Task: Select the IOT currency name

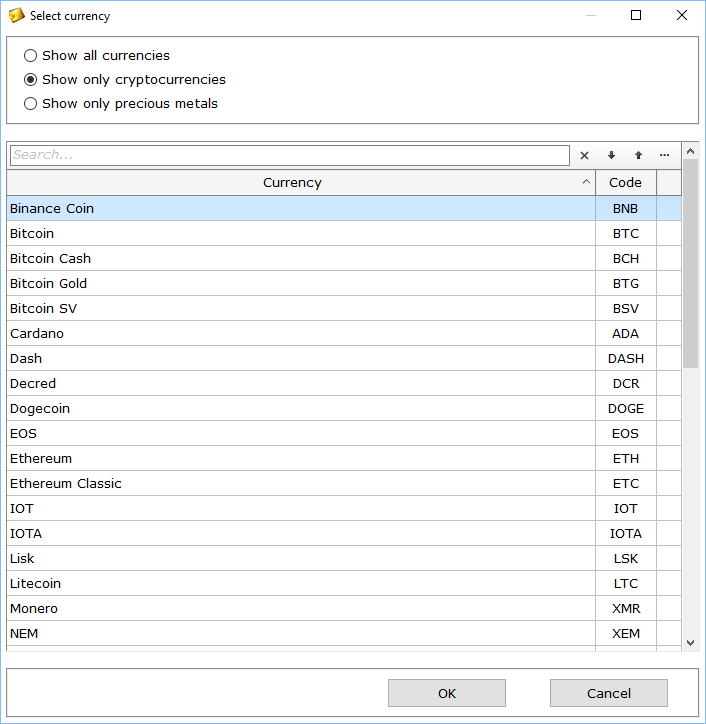Action: [x=22, y=508]
